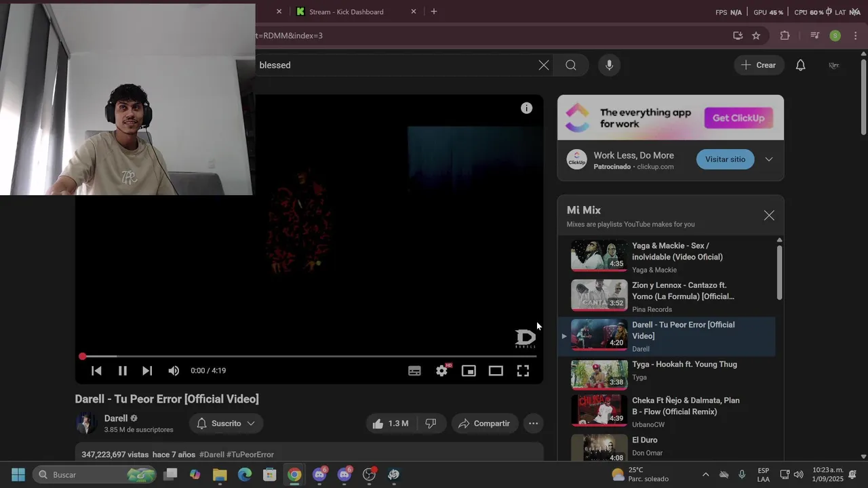The image size is (868, 488).
Task: Start a voice search with microphone
Action: (x=609, y=65)
